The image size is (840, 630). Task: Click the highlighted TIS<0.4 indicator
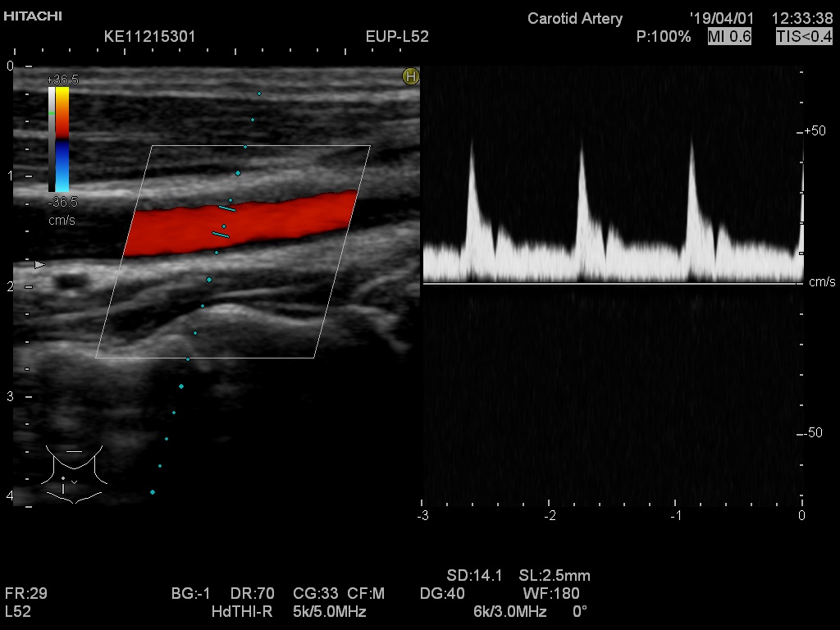(x=804, y=37)
